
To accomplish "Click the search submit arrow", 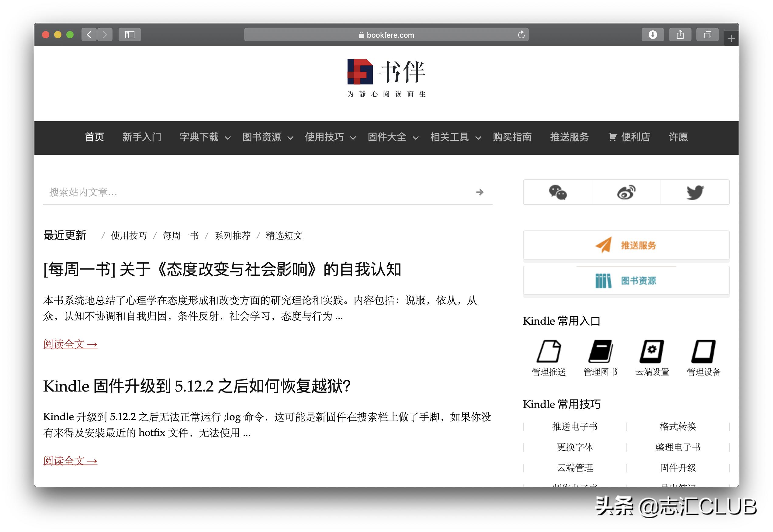I will [x=480, y=192].
